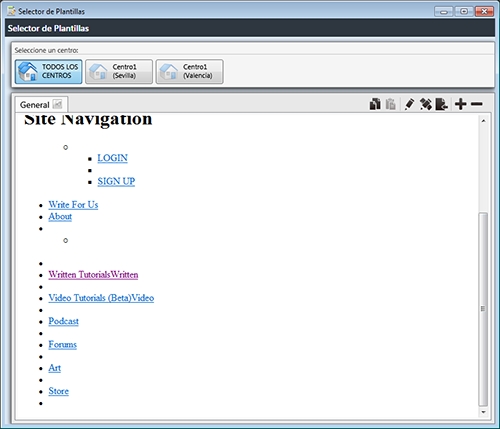This screenshot has height=429, width=500.
Task: Click the copy template icon
Action: coord(375,104)
